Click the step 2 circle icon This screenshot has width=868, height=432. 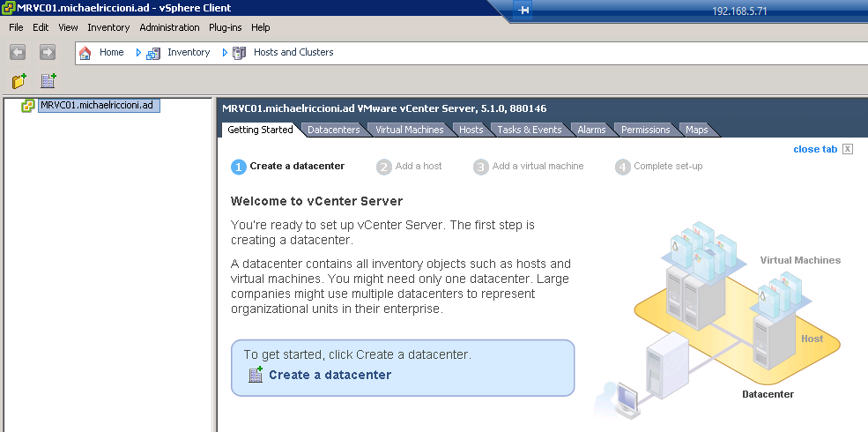tap(383, 167)
